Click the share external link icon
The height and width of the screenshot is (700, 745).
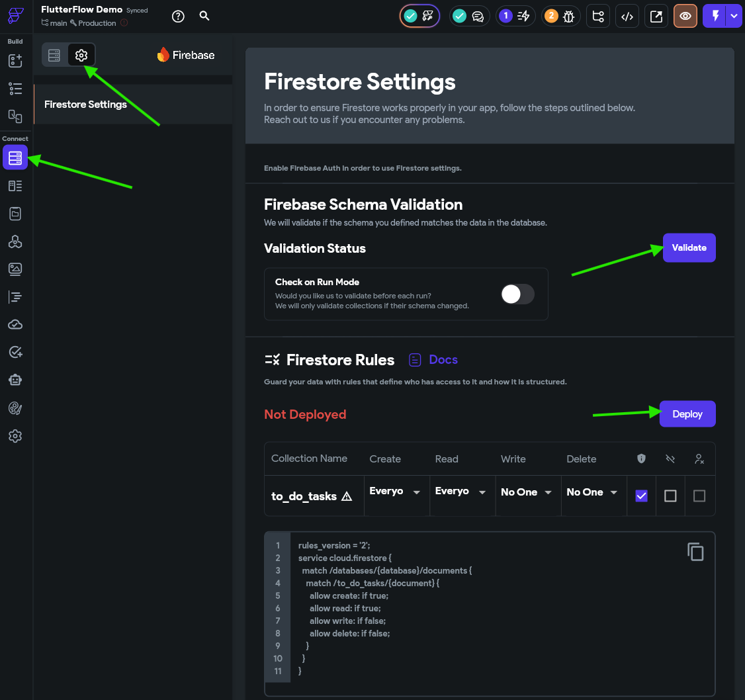click(x=656, y=16)
